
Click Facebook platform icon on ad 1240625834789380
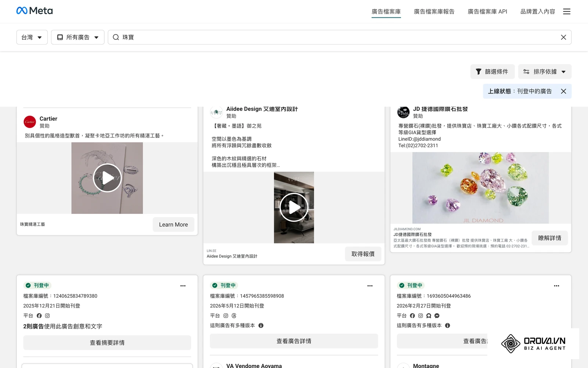(x=39, y=316)
